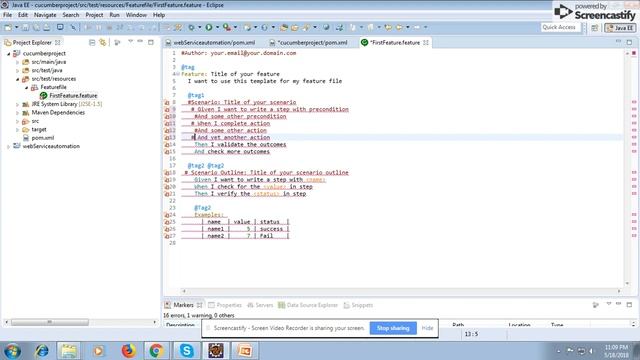Expand the webServiceautomation project

click(x=9, y=146)
